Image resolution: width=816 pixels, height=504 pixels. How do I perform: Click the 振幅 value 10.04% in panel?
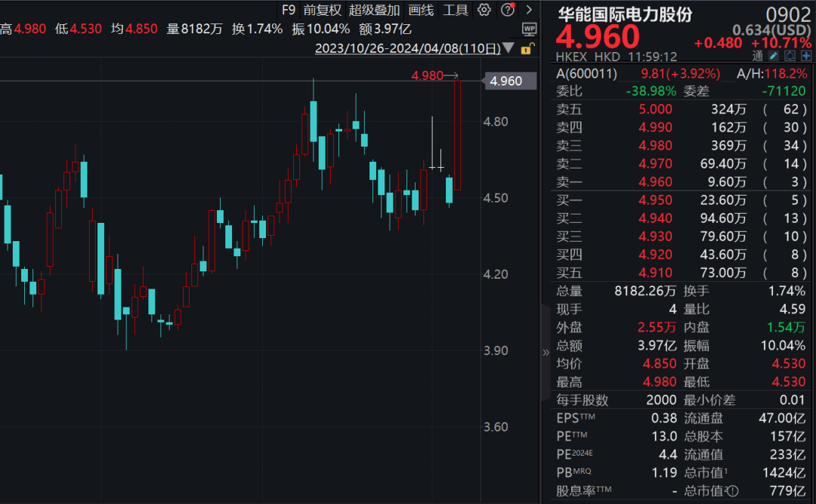[783, 346]
